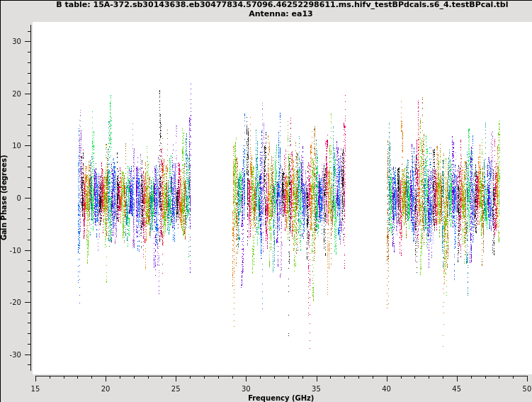Click the 30 tick label on y-axis
This screenshot has height=402, width=532.
[x=16, y=41]
